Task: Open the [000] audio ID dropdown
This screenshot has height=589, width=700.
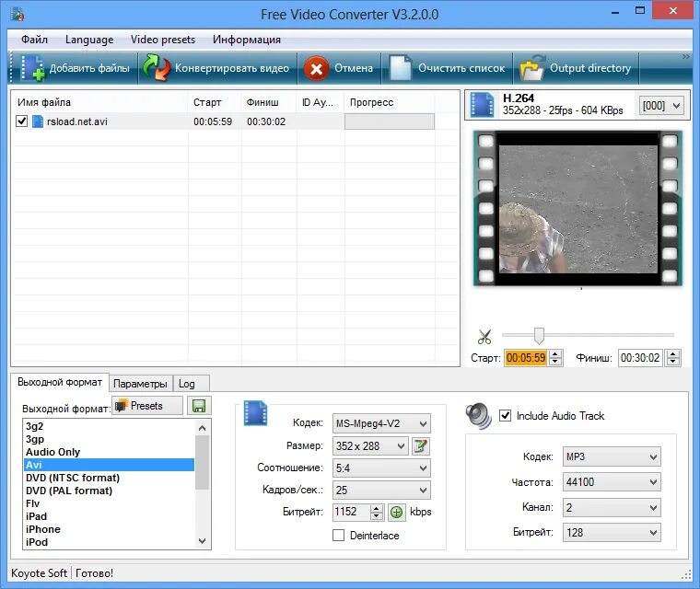Action: (661, 106)
